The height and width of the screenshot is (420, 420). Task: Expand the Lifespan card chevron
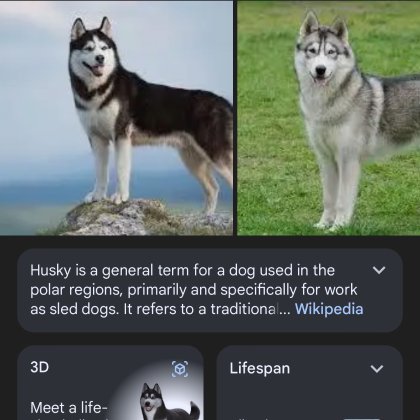point(377,369)
